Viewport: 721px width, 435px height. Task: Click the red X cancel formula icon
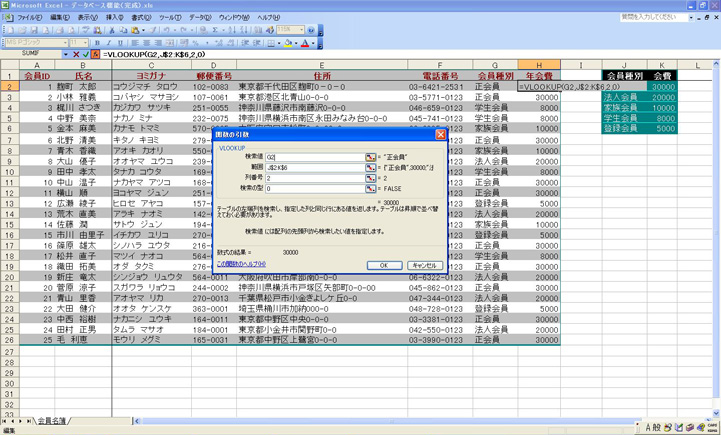pos(76,54)
